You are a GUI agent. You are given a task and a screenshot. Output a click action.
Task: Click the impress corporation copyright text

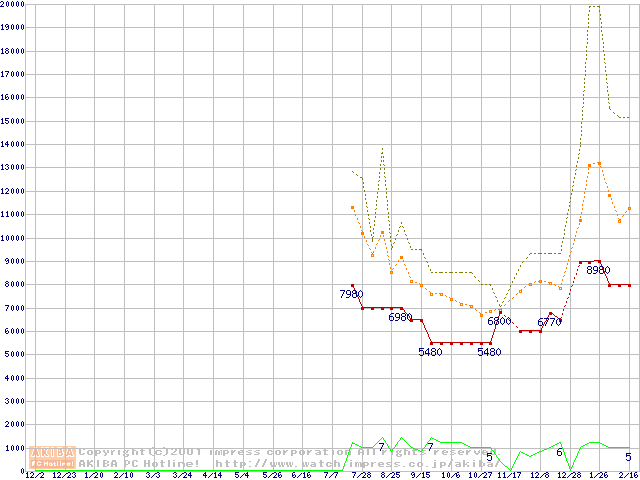[250, 452]
